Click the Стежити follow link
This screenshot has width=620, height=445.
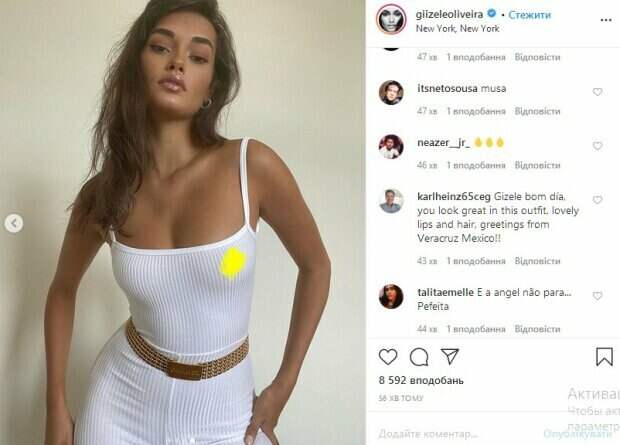(529, 15)
